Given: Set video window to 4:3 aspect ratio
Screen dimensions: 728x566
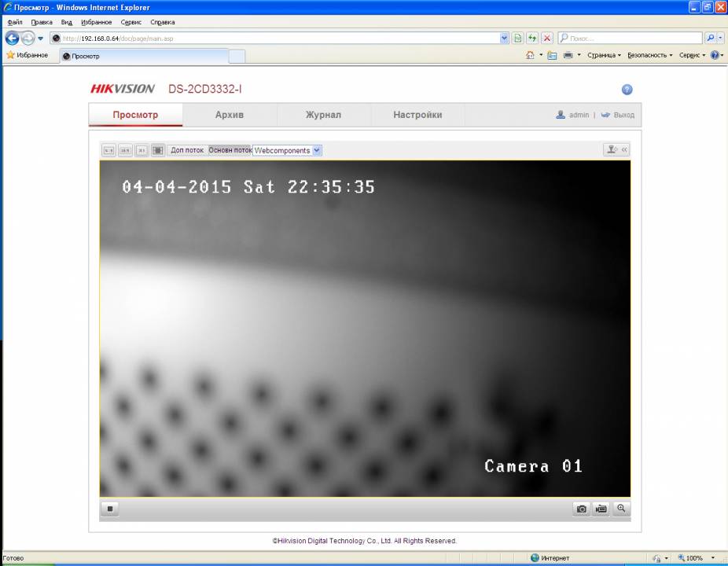Looking at the screenshot, I should 108,150.
